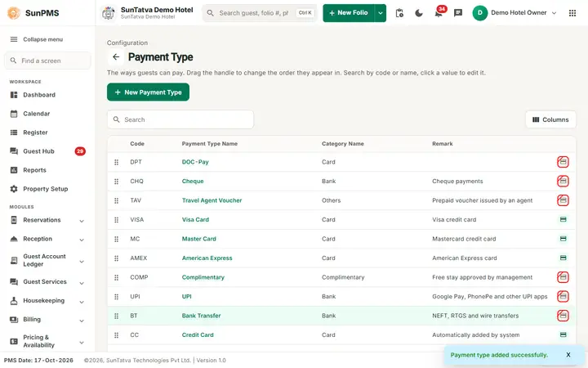
Task: Focus the payment type Search field
Action: [x=180, y=119]
